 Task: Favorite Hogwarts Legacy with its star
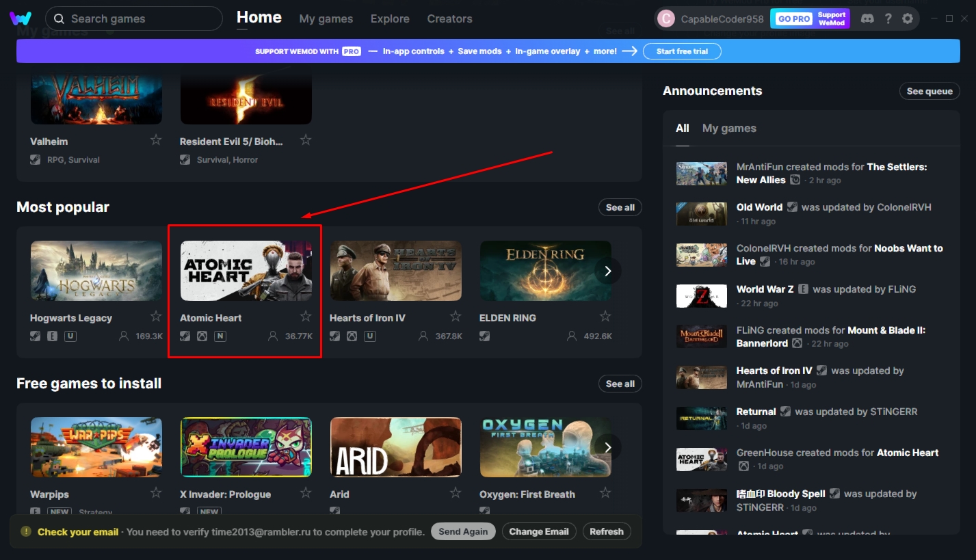coord(156,316)
